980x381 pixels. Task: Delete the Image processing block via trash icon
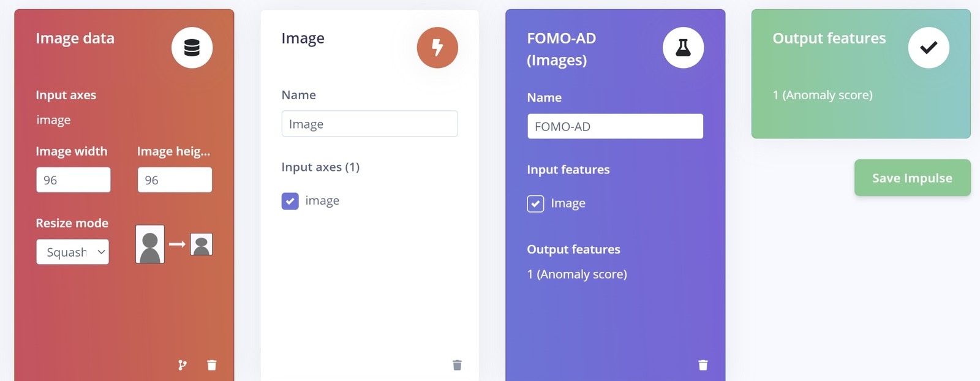pos(457,365)
